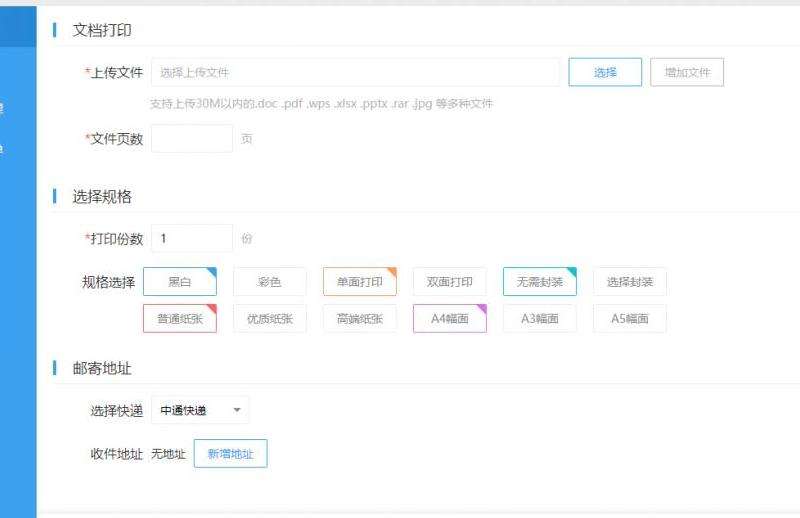Click the 新增地址 button
The image size is (800, 518).
point(230,454)
